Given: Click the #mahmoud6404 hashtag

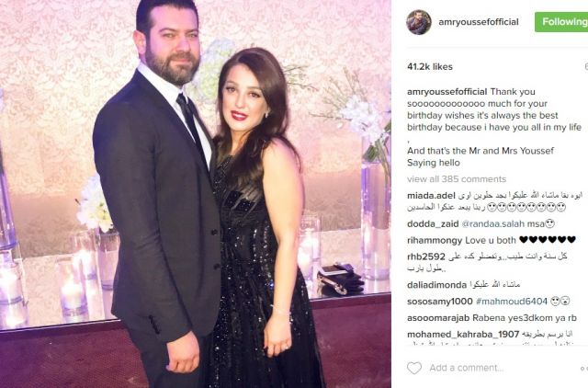Looking at the screenshot, I should click(x=512, y=302).
